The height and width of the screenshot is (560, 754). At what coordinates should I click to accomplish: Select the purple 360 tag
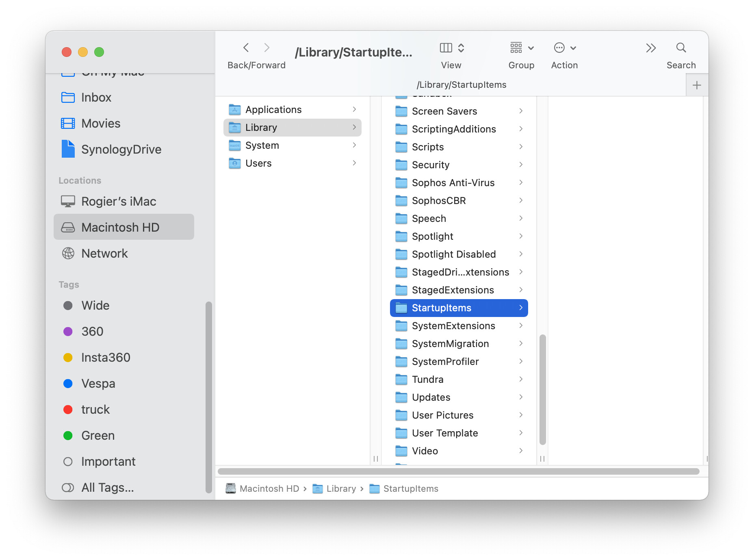tap(92, 332)
